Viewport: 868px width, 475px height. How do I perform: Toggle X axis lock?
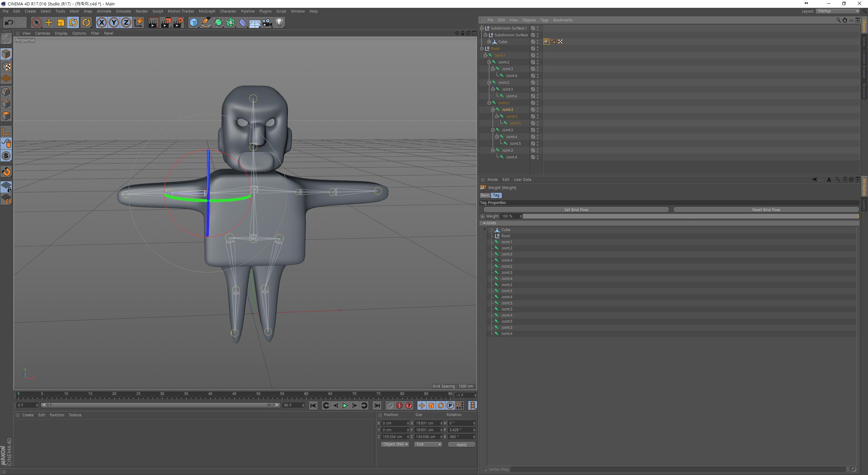[101, 23]
